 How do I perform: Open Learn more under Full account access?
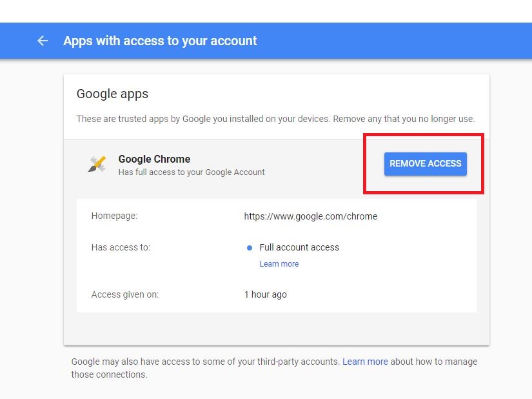click(x=279, y=264)
